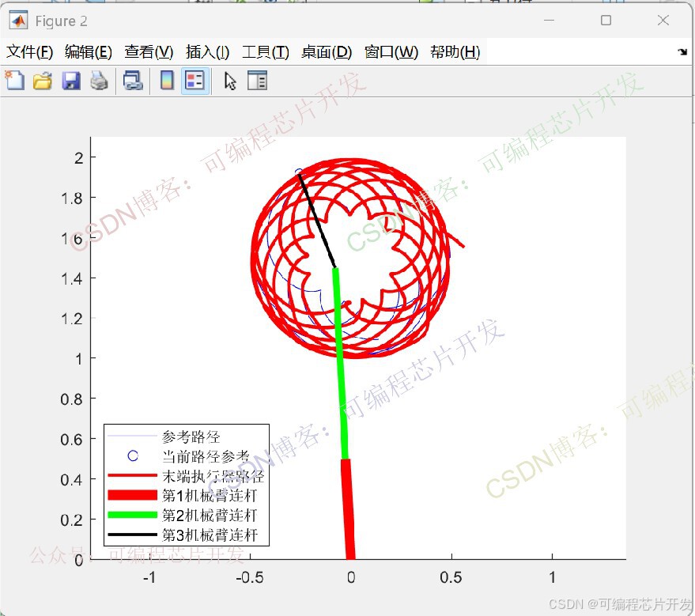
Task: Select the green second arm link in plot
Action: click(341, 364)
